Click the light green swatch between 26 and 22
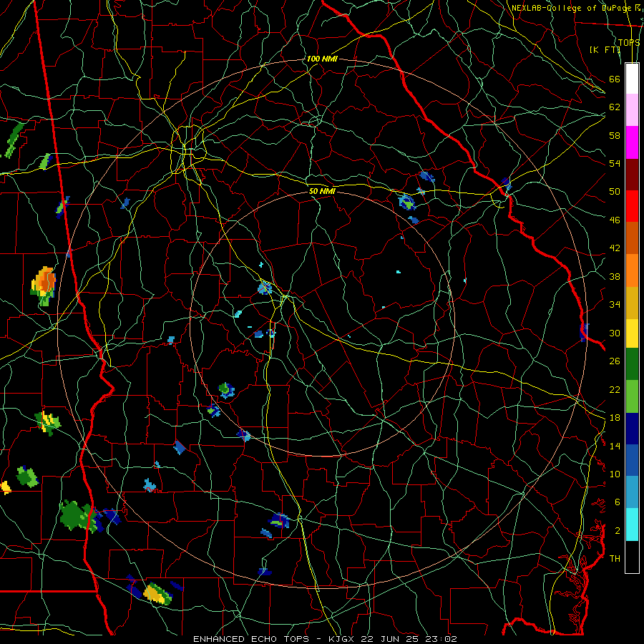Viewport: 644px width, 644px height. pyautogui.click(x=632, y=396)
